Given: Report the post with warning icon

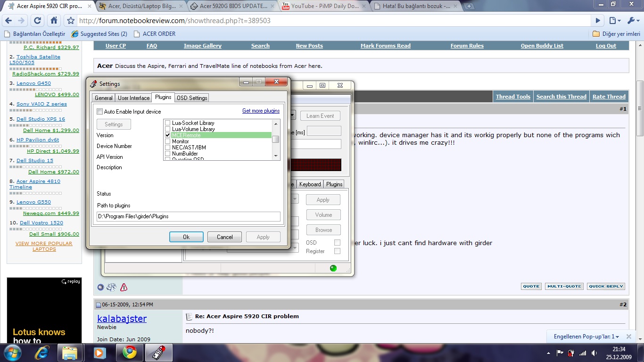Looking at the screenshot, I should [124, 287].
